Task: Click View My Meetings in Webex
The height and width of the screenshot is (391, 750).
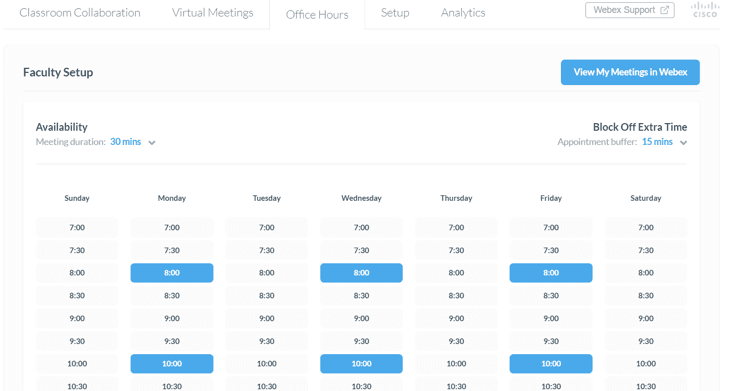Action: point(630,72)
